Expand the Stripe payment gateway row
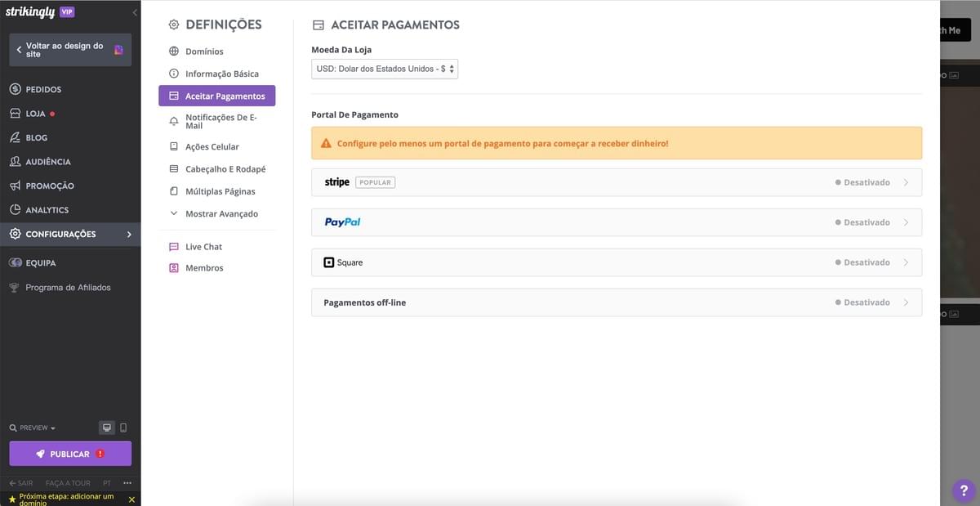 click(906, 181)
